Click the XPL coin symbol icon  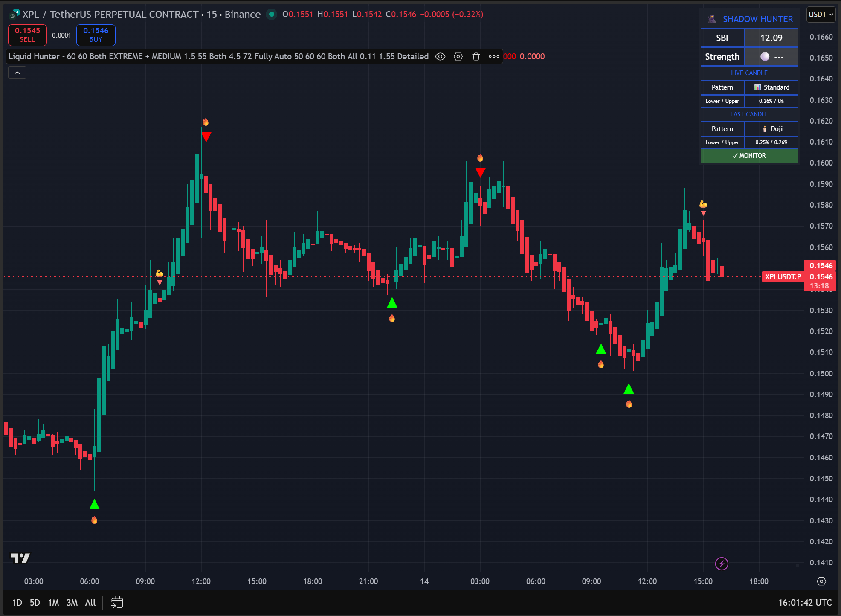(14, 15)
